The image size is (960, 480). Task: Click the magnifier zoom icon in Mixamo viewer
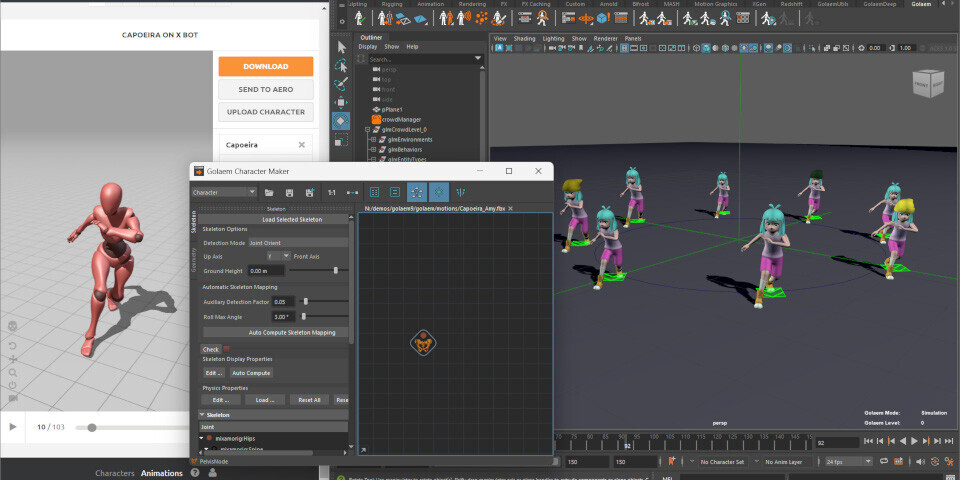(x=12, y=372)
